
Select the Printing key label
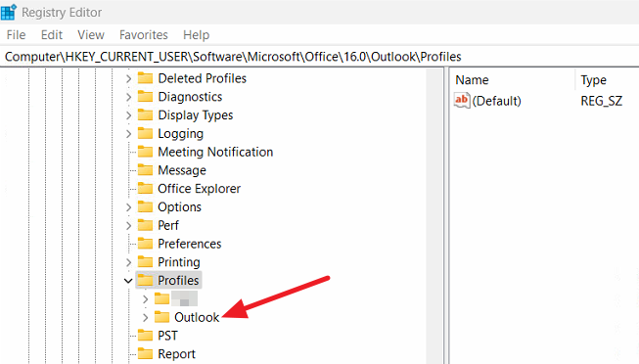(x=179, y=262)
